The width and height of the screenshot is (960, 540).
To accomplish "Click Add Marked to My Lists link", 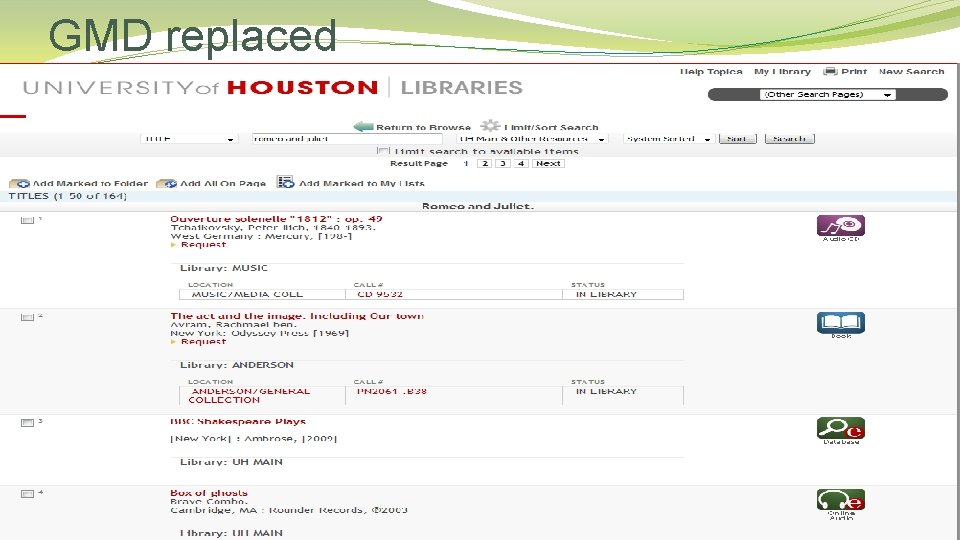I will coord(361,184).
